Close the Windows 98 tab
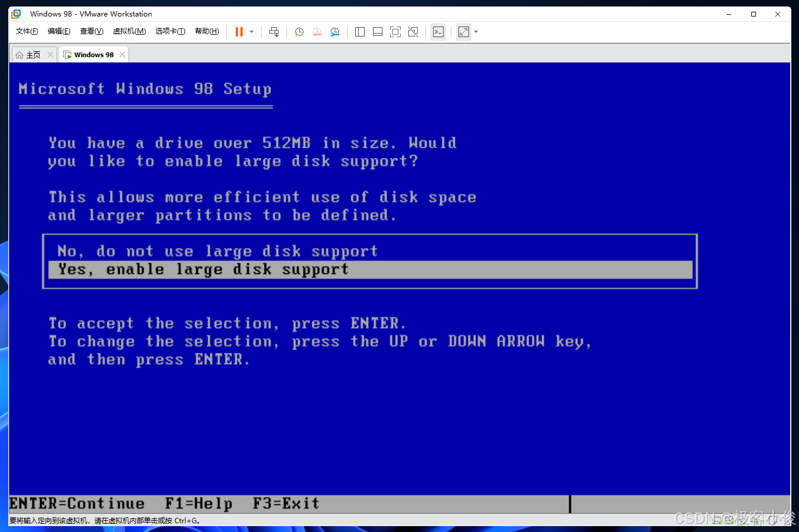The height and width of the screenshot is (532, 799). pyautogui.click(x=122, y=55)
